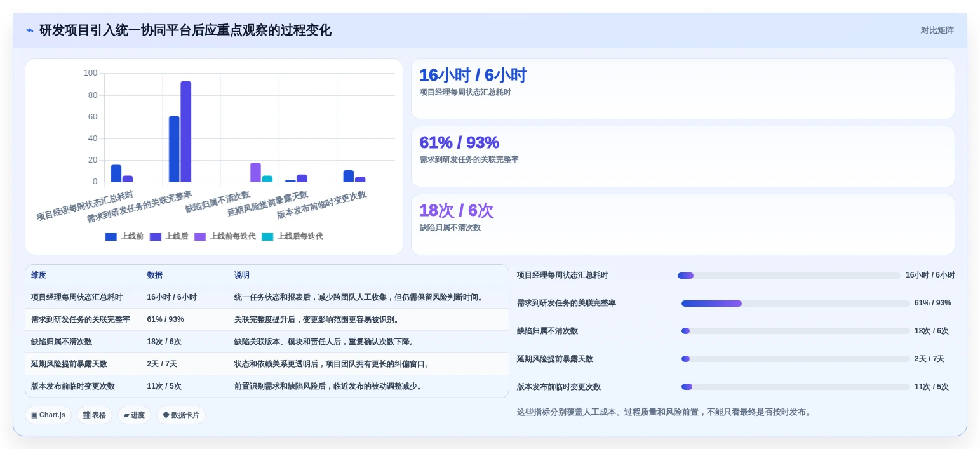Screen dimensions: 980x449
Task: Click the 版本发布前临时变更次数 progress bar
Action: pyautogui.click(x=795, y=387)
